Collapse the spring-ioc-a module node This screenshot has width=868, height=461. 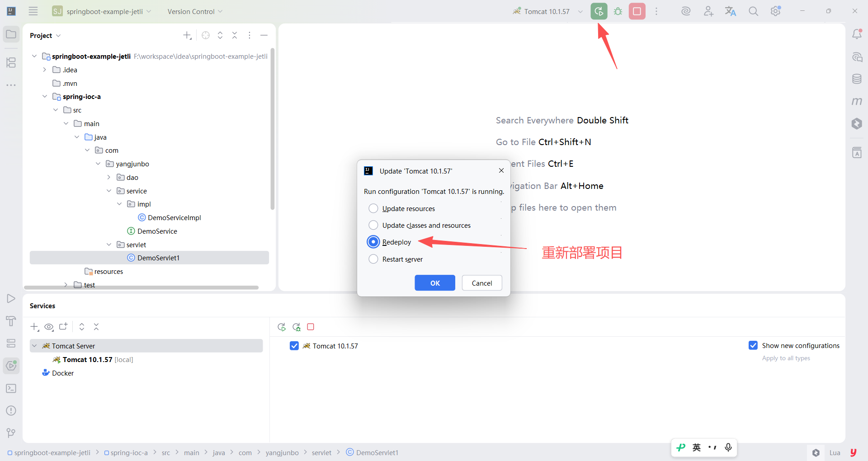tap(45, 96)
